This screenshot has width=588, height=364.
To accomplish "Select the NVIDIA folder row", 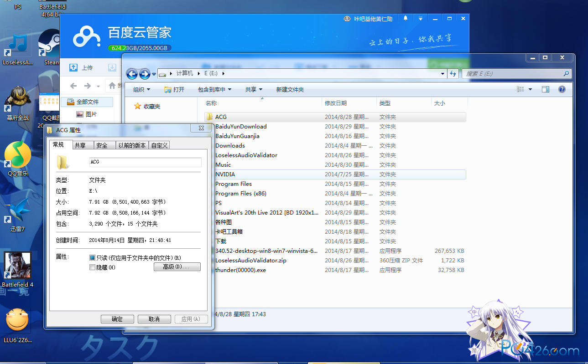I will [335, 174].
